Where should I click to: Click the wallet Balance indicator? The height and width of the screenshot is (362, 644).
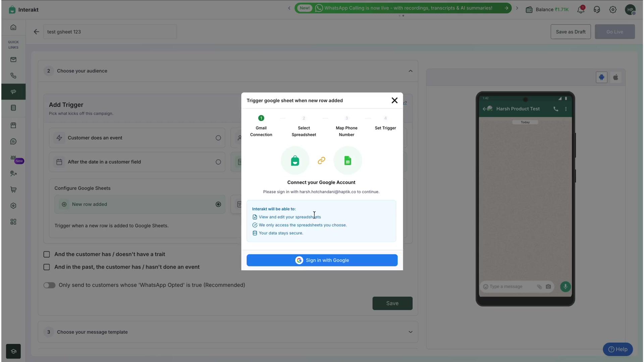click(547, 10)
